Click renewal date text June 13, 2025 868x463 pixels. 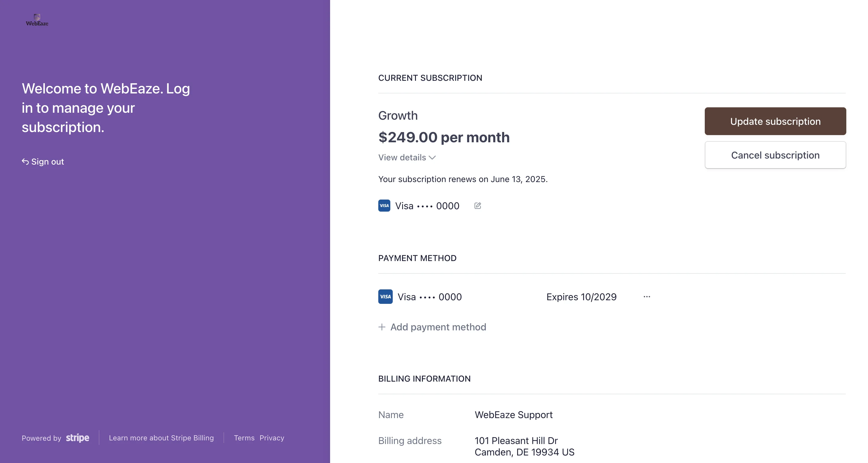point(518,179)
